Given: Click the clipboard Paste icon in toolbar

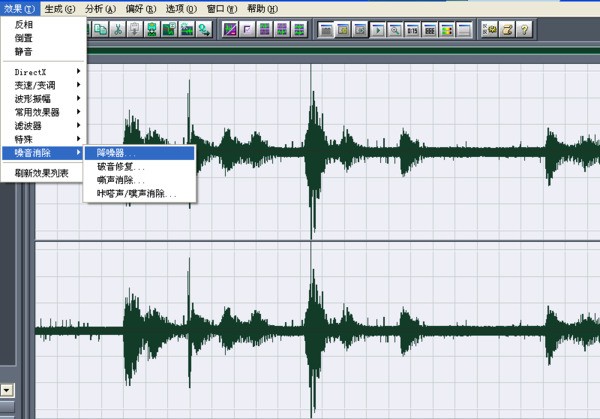Looking at the screenshot, I should pyautogui.click(x=134, y=29).
